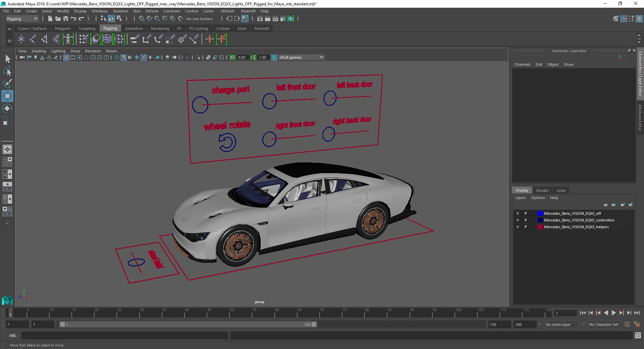Open the No Character Set dropdown arrow
644x349 pixels.
pyautogui.click(x=583, y=324)
